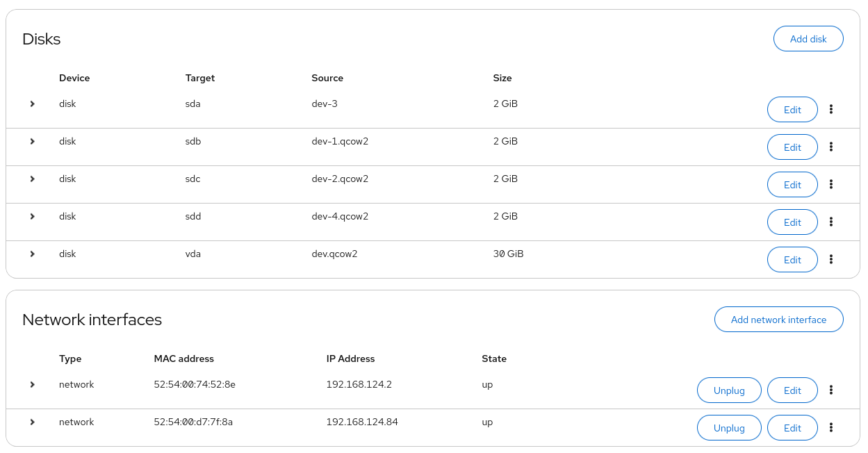This screenshot has width=868, height=453.
Task: Expand details for disk sdb
Action: coord(32,141)
